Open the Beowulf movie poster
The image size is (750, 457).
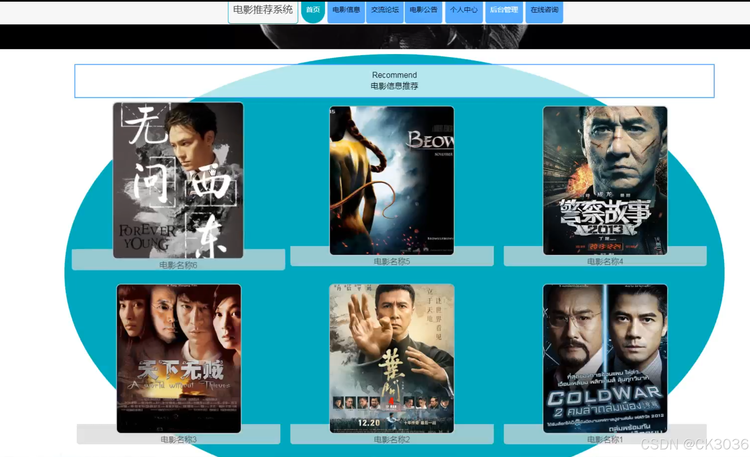[x=392, y=180]
